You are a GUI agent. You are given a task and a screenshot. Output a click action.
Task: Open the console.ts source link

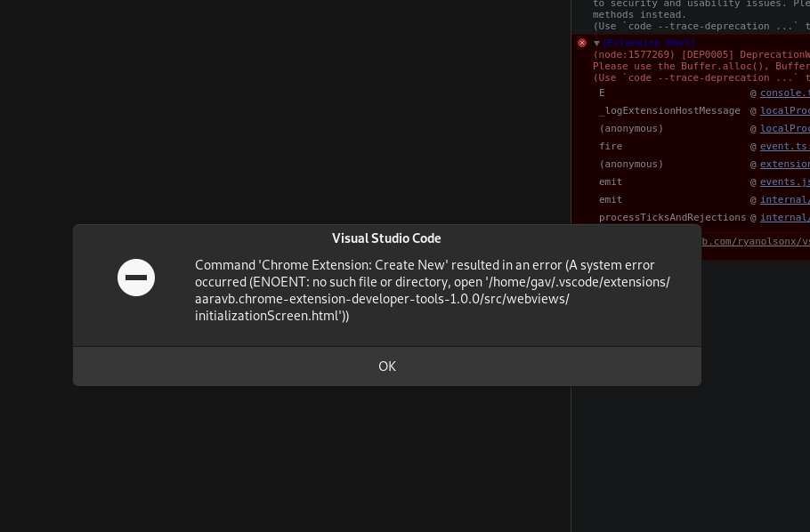(x=785, y=93)
